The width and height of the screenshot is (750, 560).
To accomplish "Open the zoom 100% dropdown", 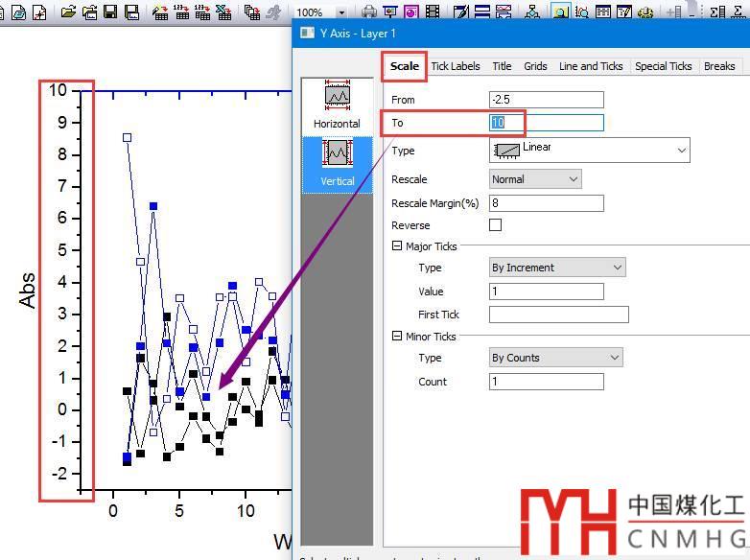I will (341, 12).
